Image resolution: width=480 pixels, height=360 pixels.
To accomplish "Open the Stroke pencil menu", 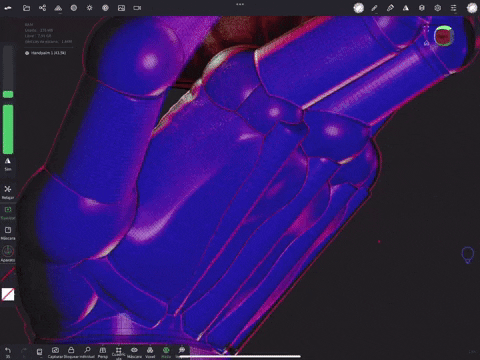I will click(x=374, y=8).
